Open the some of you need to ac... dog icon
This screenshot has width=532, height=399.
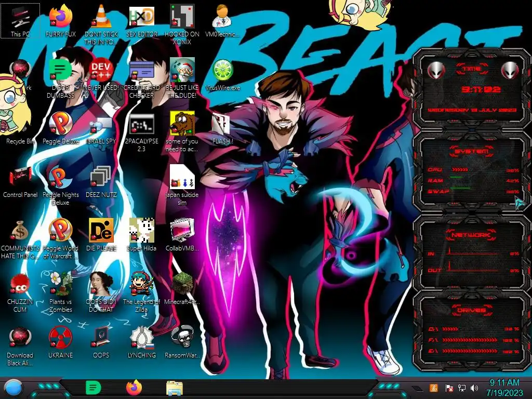tap(182, 132)
